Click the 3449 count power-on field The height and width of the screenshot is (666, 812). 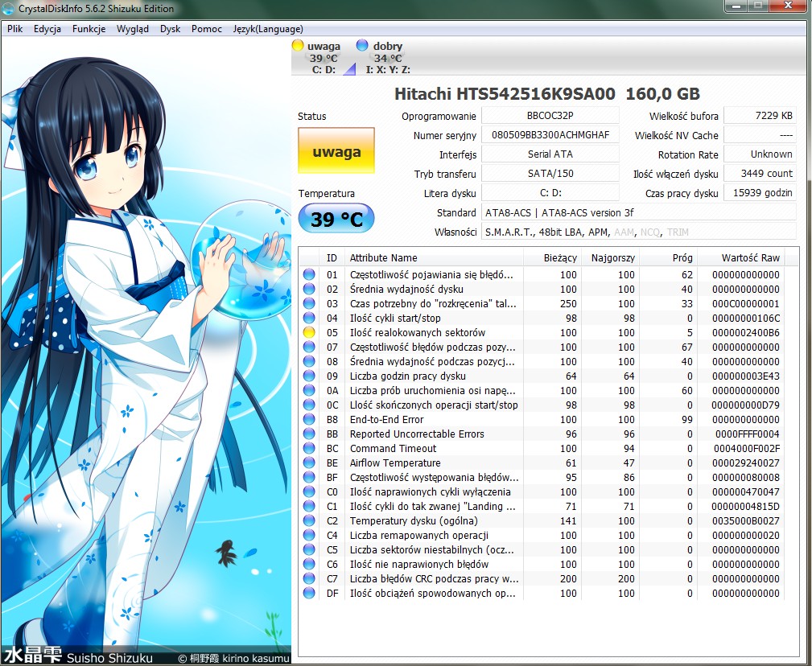click(760, 174)
